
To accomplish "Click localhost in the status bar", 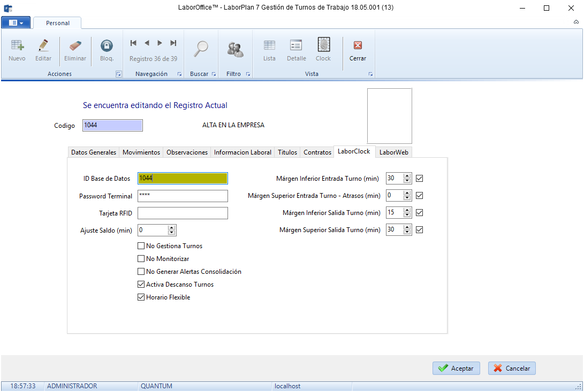I will (287, 386).
